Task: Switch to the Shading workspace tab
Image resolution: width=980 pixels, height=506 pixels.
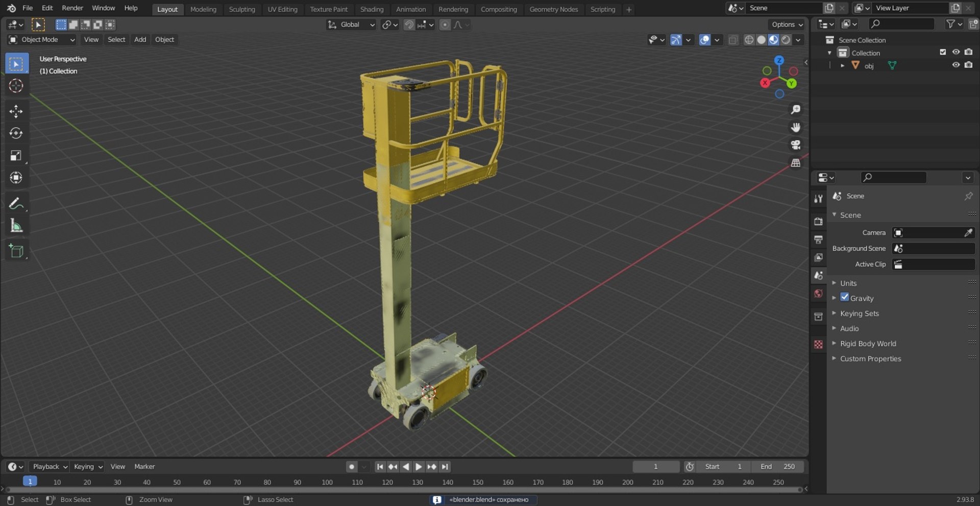Action: tap(372, 9)
